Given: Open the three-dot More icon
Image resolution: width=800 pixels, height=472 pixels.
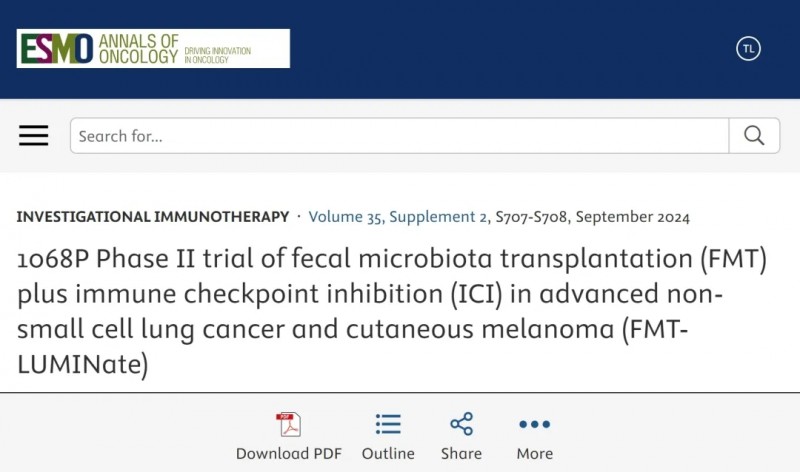Looking at the screenshot, I should pyautogui.click(x=534, y=424).
